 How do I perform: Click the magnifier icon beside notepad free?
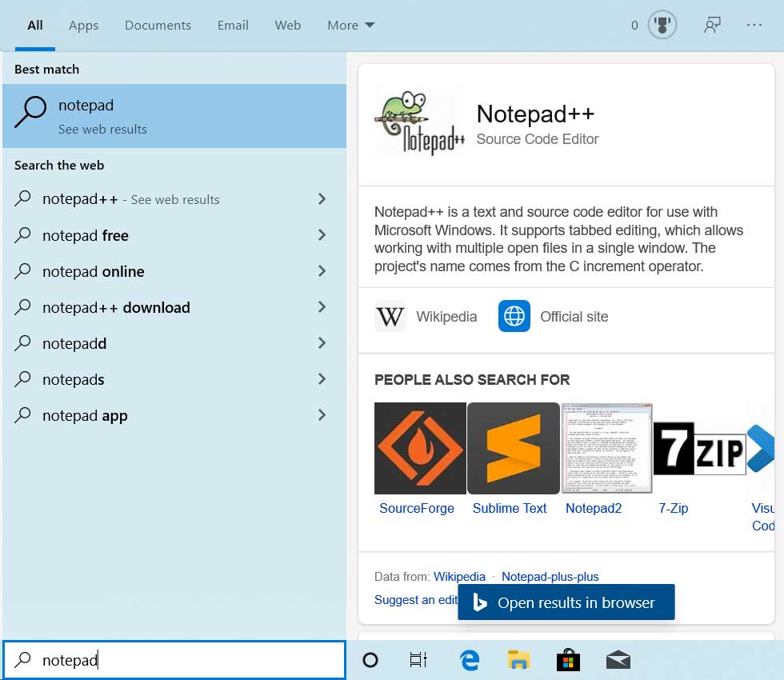click(22, 235)
